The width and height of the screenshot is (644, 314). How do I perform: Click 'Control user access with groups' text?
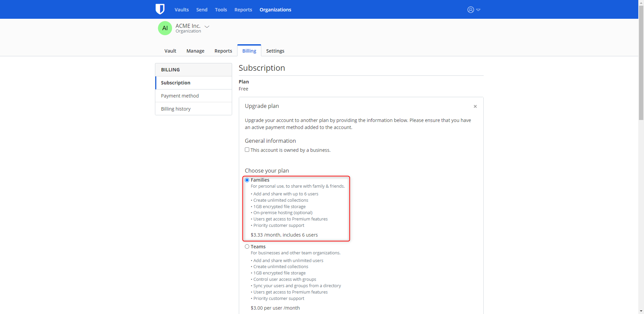click(x=285, y=279)
